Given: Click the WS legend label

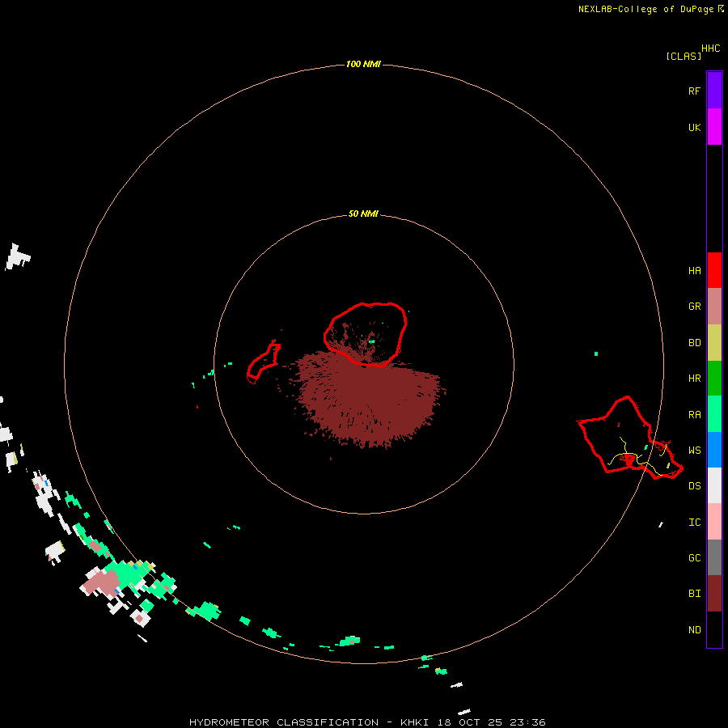Looking at the screenshot, I should [x=694, y=451].
